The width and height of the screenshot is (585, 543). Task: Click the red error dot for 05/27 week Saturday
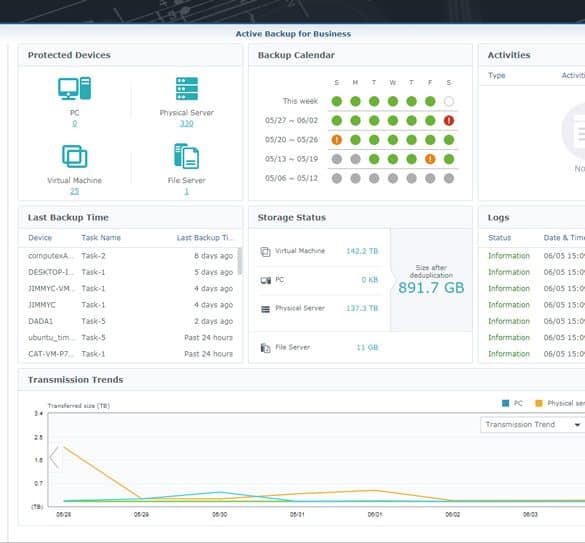point(449,121)
